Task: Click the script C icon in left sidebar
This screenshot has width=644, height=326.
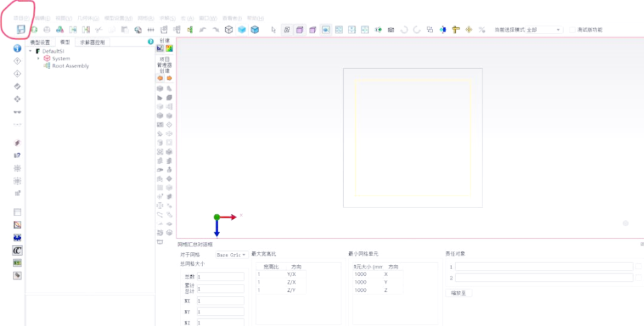Action: tap(17, 250)
